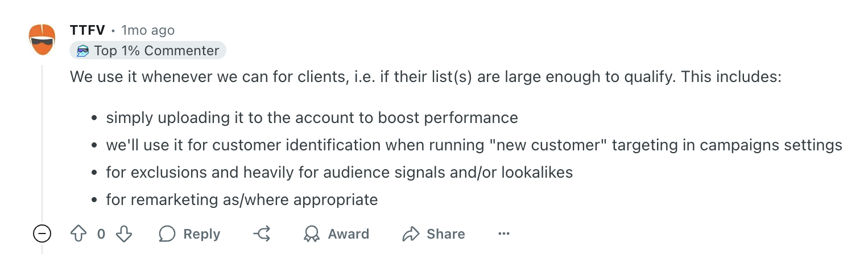Click the '1mo ago' timestamp
868x254 pixels.
[x=148, y=30]
